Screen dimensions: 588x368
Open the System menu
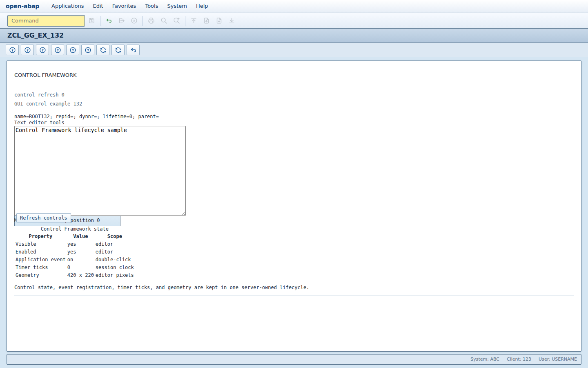[x=177, y=6]
